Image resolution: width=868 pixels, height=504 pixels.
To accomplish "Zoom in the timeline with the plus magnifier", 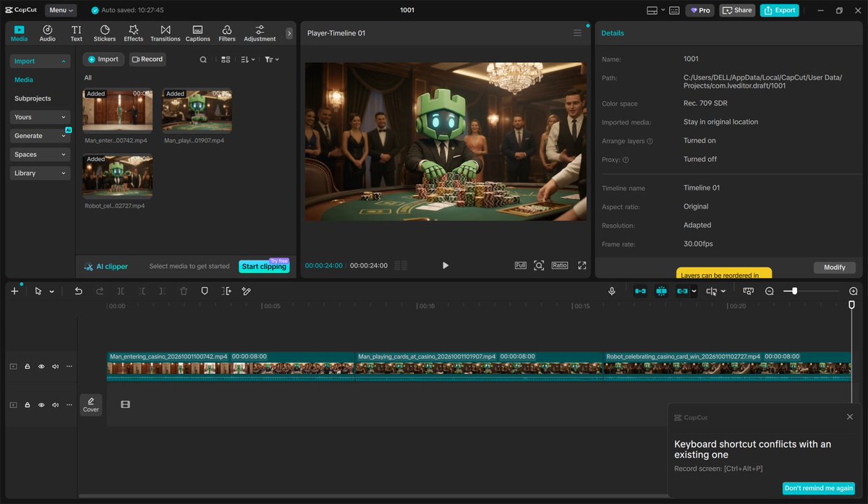I will point(854,291).
